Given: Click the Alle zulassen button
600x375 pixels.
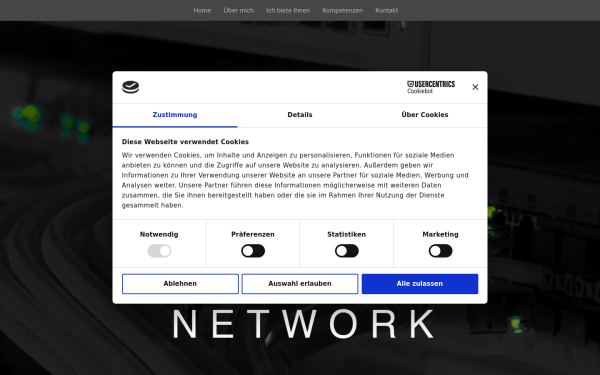Looking at the screenshot, I should 420,284.
